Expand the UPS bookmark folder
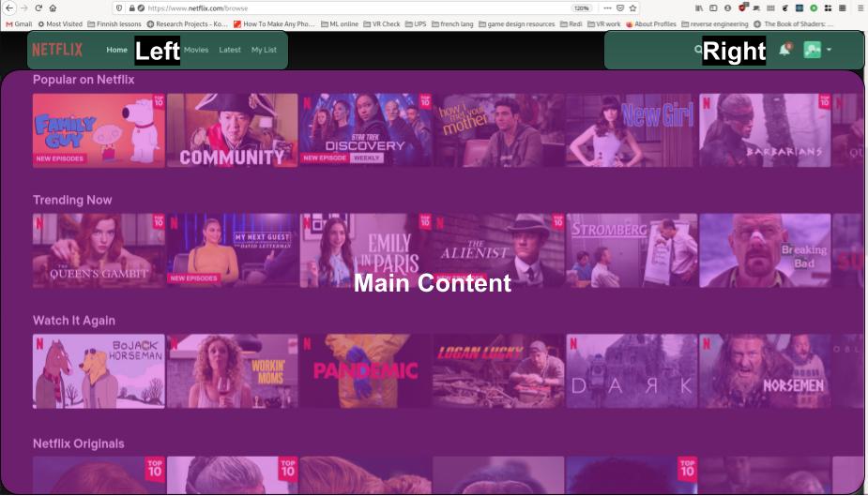Viewport: 868px width, 496px height. (416, 24)
